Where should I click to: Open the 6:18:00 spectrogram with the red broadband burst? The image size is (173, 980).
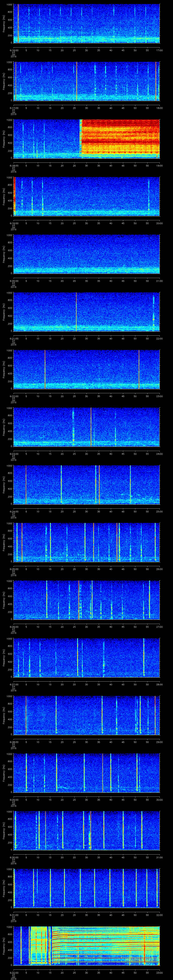coord(86,139)
